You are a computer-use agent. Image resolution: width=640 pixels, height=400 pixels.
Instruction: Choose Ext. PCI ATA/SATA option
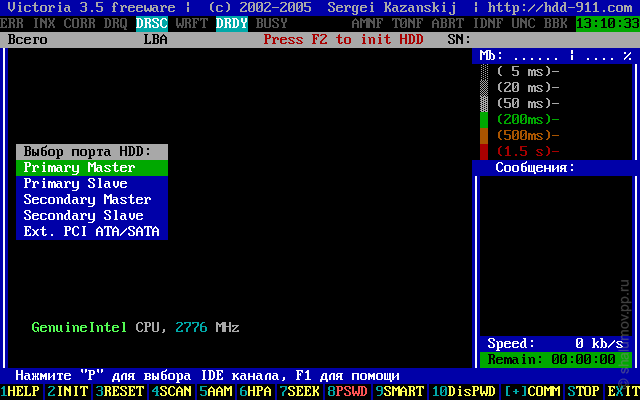92,231
